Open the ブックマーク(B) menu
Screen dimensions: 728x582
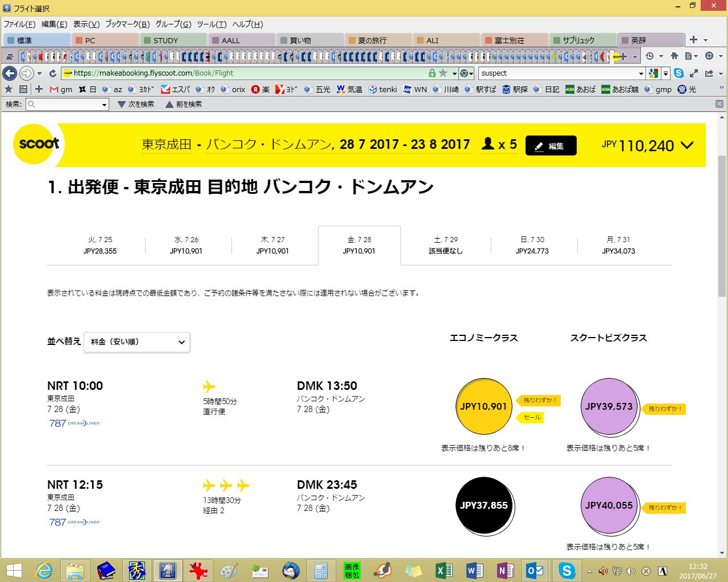point(127,24)
